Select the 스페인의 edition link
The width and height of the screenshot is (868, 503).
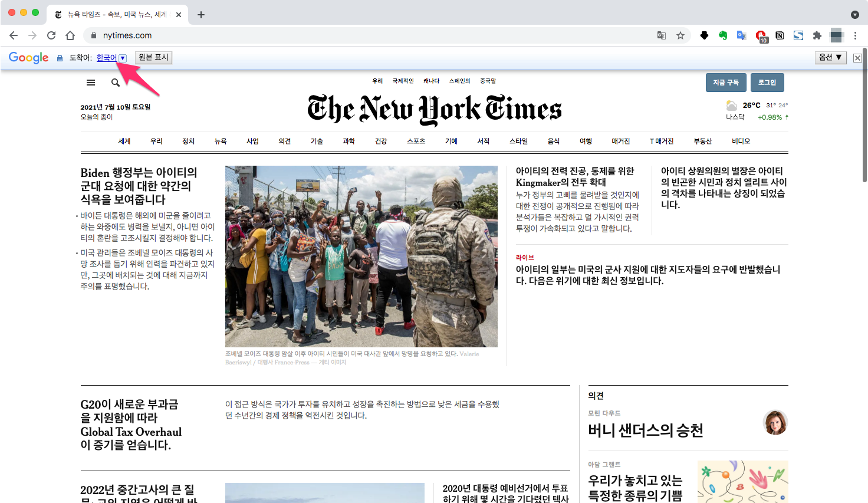[x=460, y=81]
